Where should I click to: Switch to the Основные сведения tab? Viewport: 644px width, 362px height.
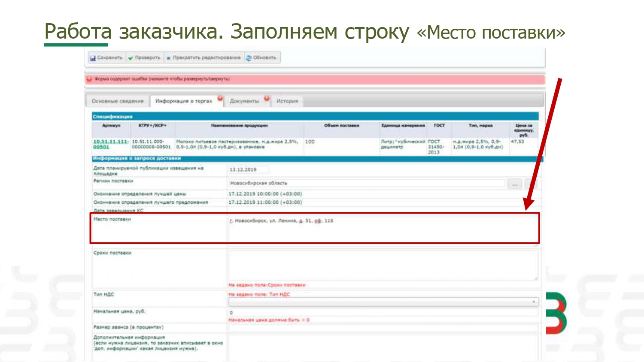117,101
